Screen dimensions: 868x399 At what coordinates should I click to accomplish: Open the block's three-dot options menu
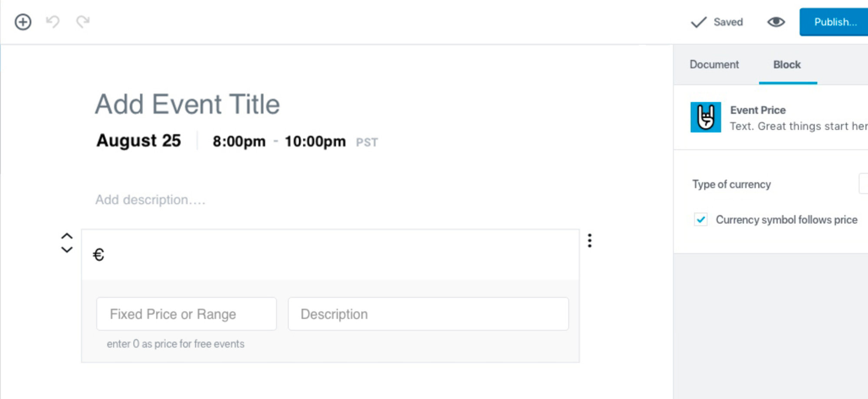pos(589,240)
